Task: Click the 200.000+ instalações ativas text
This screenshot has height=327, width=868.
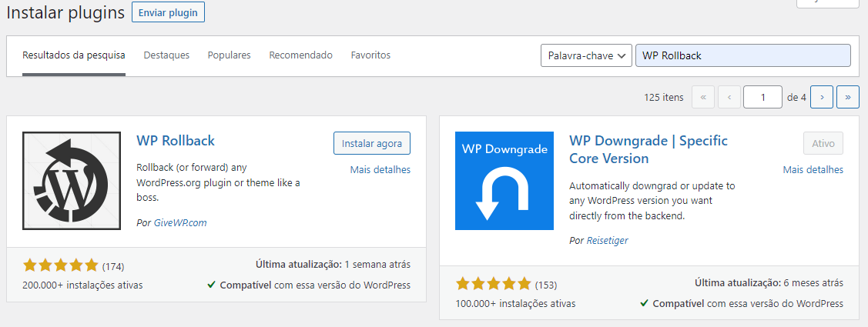Action: point(82,285)
